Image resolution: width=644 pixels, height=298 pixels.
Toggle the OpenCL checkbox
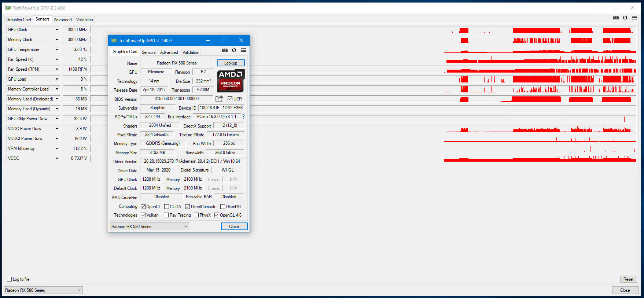(143, 207)
